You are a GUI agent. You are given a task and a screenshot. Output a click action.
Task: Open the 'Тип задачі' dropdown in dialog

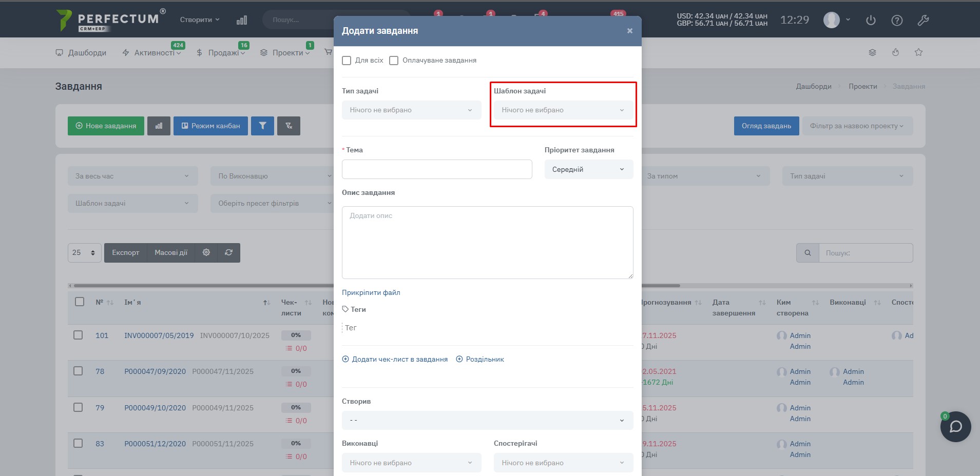pos(411,110)
